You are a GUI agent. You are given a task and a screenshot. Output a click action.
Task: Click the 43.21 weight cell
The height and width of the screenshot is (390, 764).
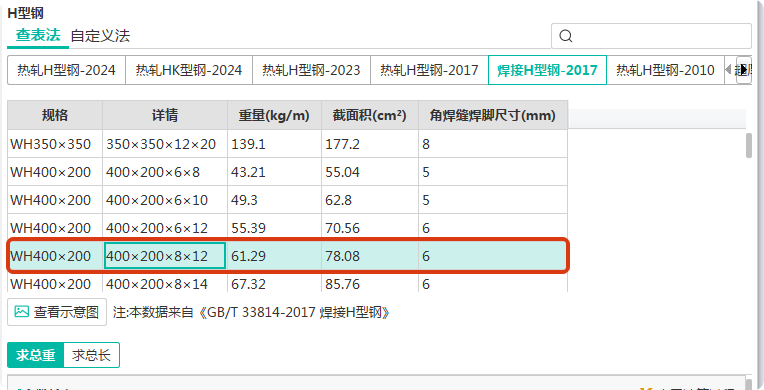274,172
